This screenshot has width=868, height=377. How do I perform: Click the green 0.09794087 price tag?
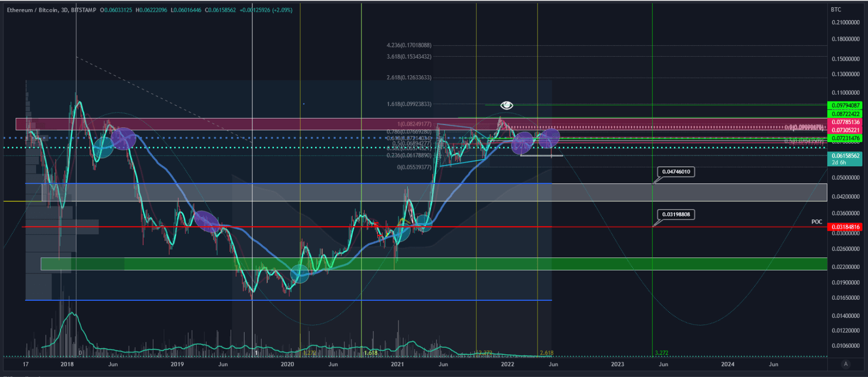pyautogui.click(x=845, y=106)
